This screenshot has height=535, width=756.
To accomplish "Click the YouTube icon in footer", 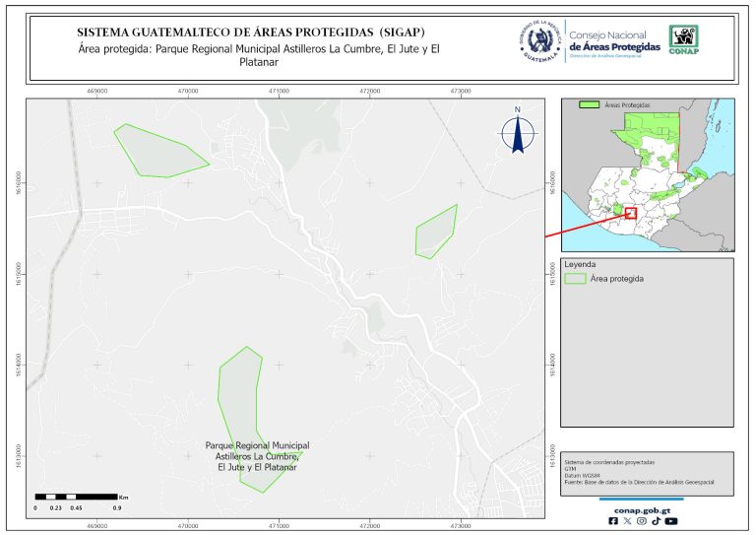I will pyautogui.click(x=670, y=521).
